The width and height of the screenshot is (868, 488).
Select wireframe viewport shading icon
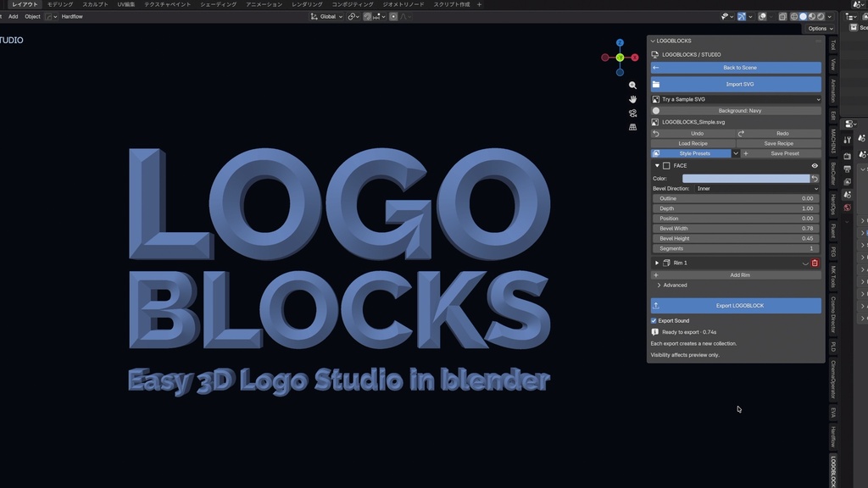pos(793,17)
